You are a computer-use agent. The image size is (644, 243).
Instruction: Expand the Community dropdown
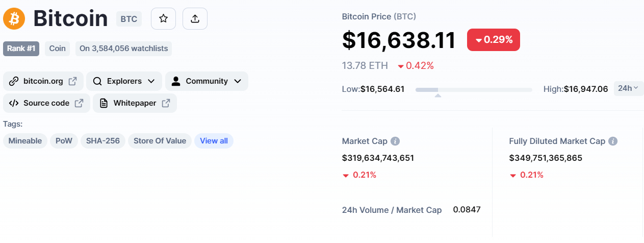point(207,81)
